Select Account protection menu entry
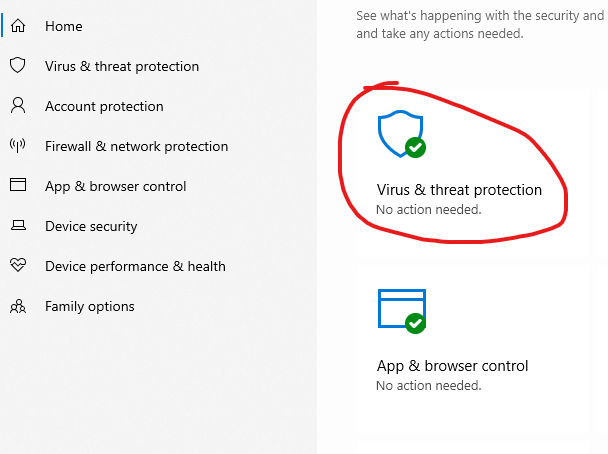Viewport: 608px width, 454px height. 104,106
